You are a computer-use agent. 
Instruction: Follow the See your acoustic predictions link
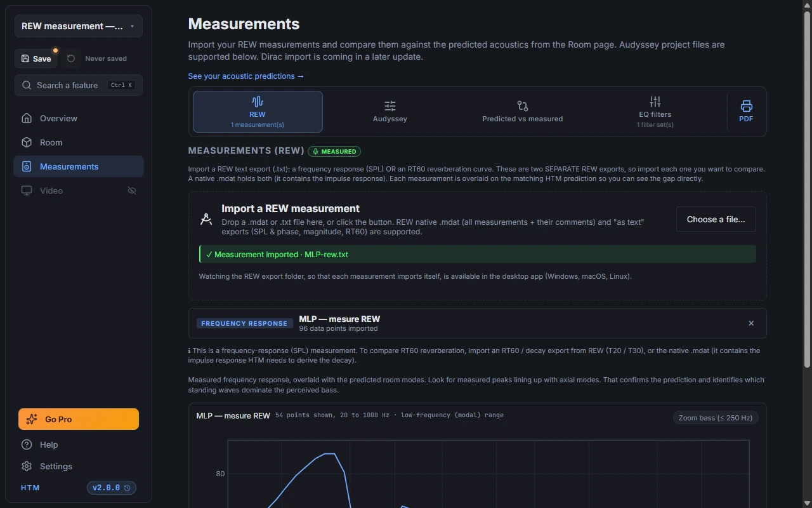coord(246,76)
